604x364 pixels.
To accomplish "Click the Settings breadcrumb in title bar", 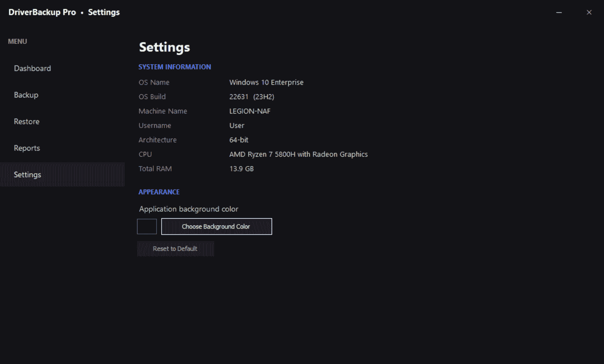I will click(x=104, y=12).
